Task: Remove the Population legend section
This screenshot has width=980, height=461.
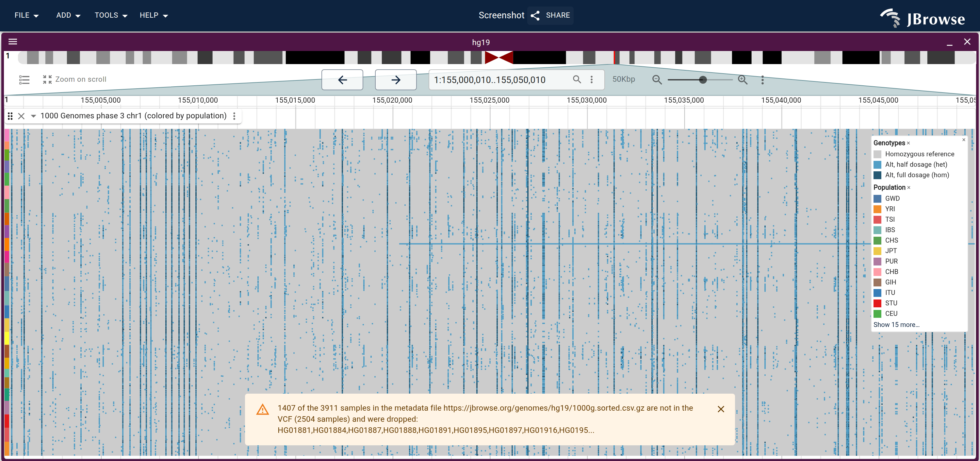Action: click(x=909, y=188)
